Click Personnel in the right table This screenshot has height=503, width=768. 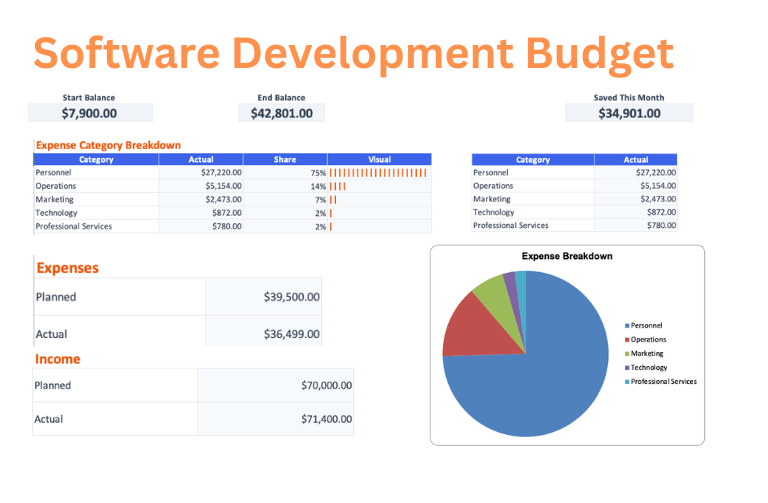(x=491, y=172)
